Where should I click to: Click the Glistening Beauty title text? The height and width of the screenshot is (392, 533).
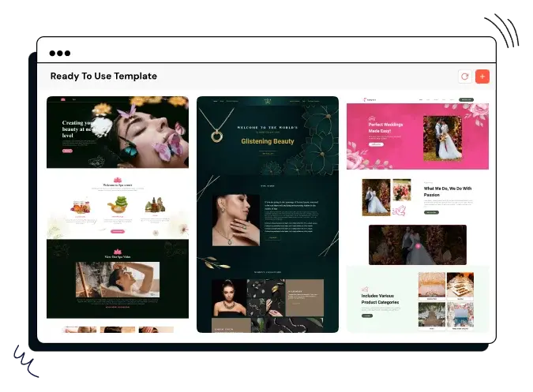click(268, 141)
